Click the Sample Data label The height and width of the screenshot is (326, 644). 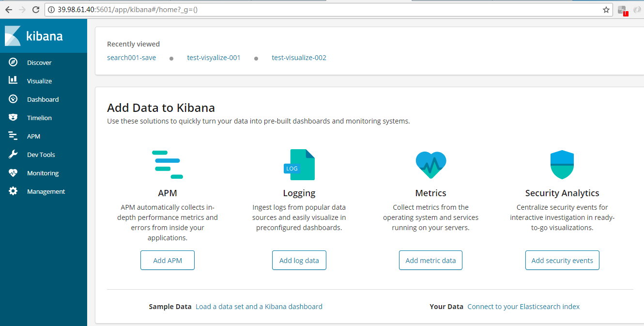click(170, 307)
